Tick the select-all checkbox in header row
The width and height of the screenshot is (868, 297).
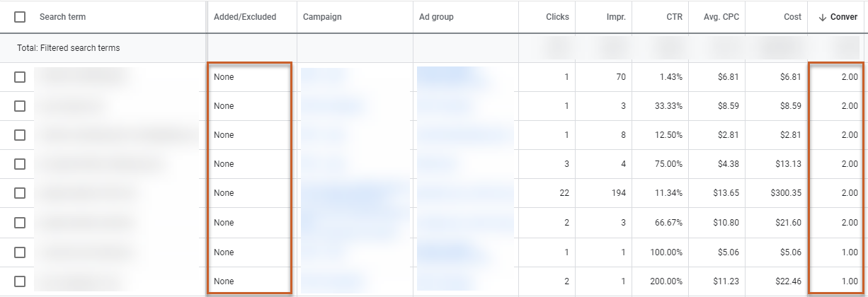[x=20, y=17]
